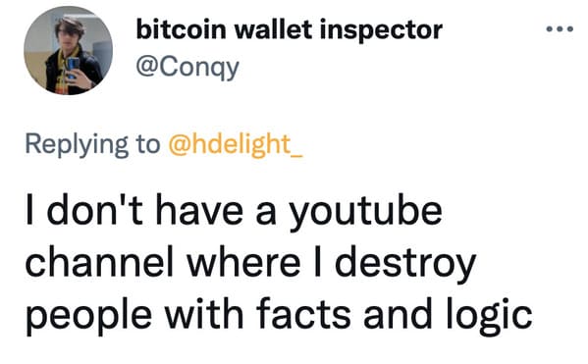Open the @hdelight_ mention link

(x=236, y=144)
